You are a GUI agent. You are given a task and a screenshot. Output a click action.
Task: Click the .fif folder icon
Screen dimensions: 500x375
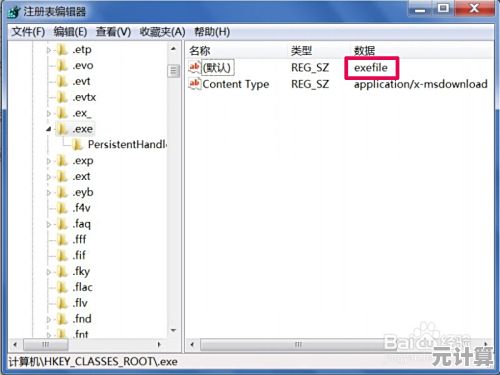62,256
